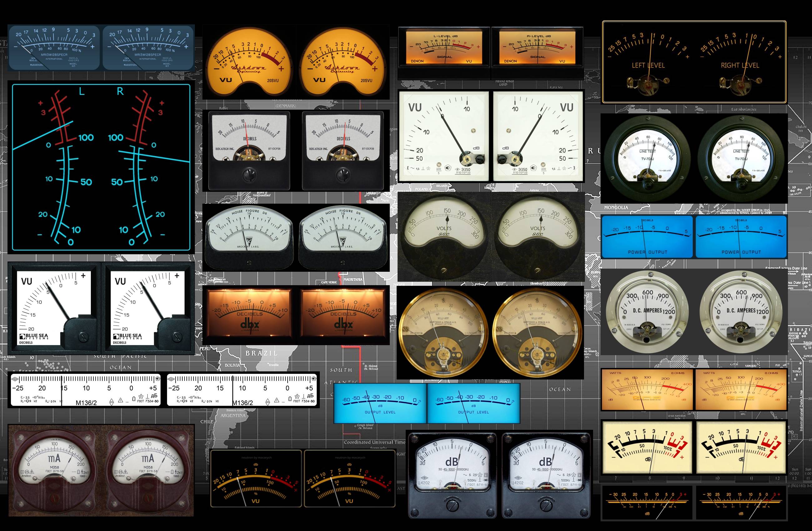Click the right neutron by macarych VU meter
This screenshot has height=531, width=812.
pyautogui.click(x=349, y=479)
